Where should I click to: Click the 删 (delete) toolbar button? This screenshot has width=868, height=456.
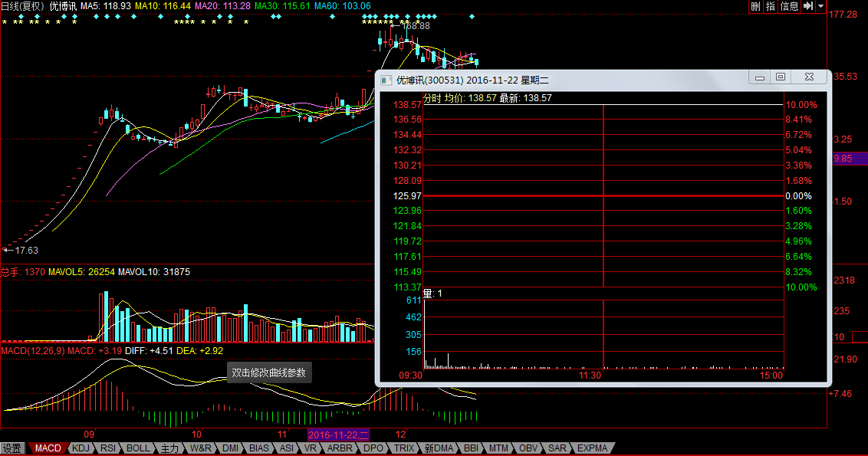point(755,6)
